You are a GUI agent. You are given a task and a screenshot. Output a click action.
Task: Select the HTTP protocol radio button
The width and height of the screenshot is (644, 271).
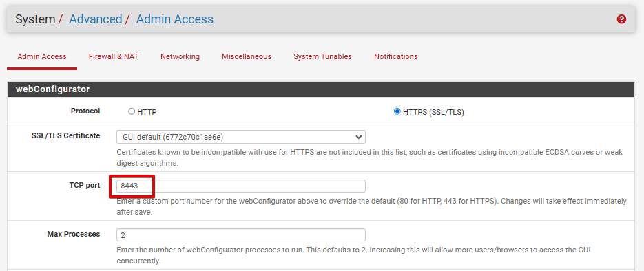coord(132,111)
